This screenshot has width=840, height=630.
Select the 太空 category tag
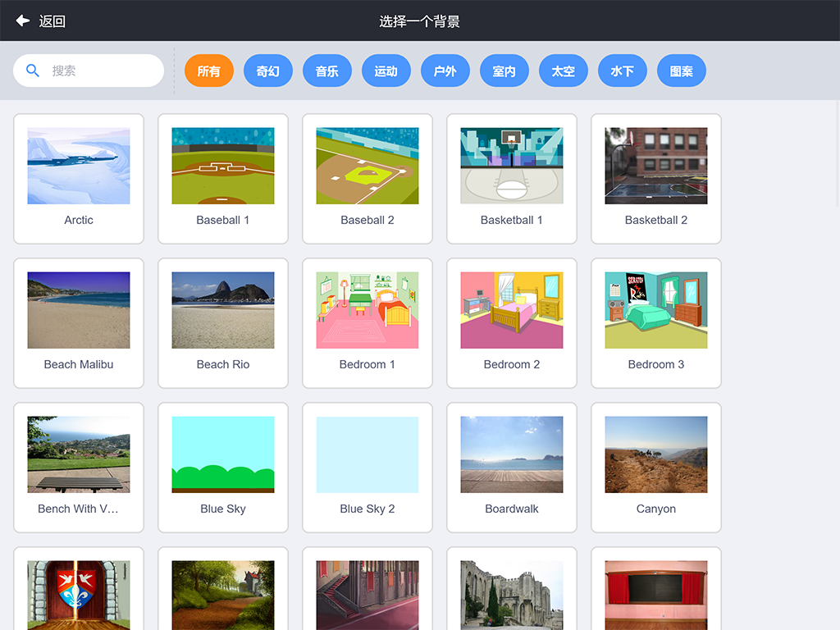coord(564,71)
